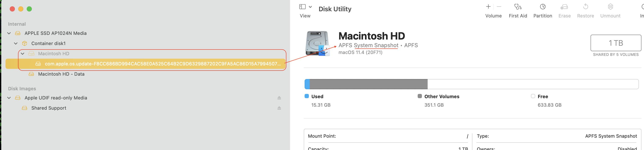Eject Apple UDIF read-only Media
This screenshot has height=150, width=644.
pyautogui.click(x=279, y=98)
